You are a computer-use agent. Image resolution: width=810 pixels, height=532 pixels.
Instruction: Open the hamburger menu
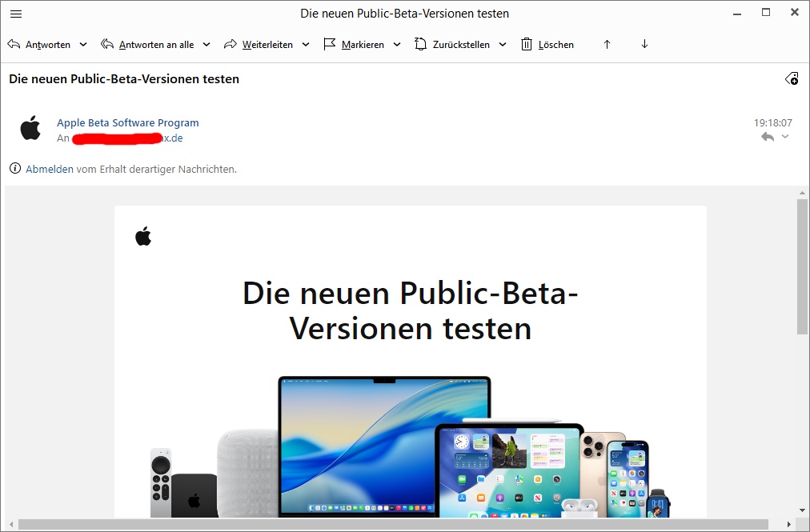point(16,14)
